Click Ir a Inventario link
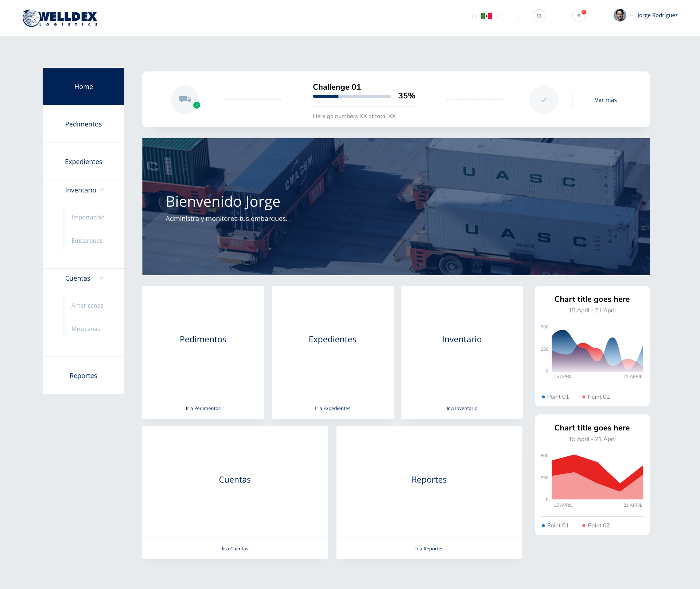The height and width of the screenshot is (589, 700). [x=462, y=408]
